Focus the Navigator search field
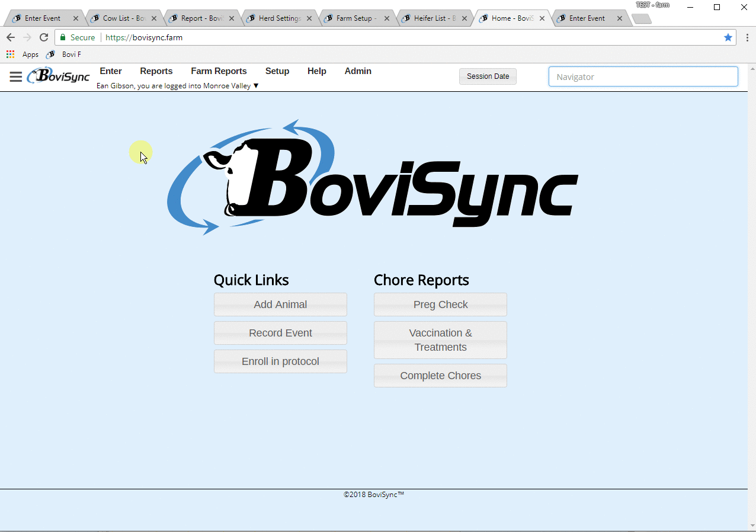This screenshot has height=532, width=756. (x=643, y=76)
